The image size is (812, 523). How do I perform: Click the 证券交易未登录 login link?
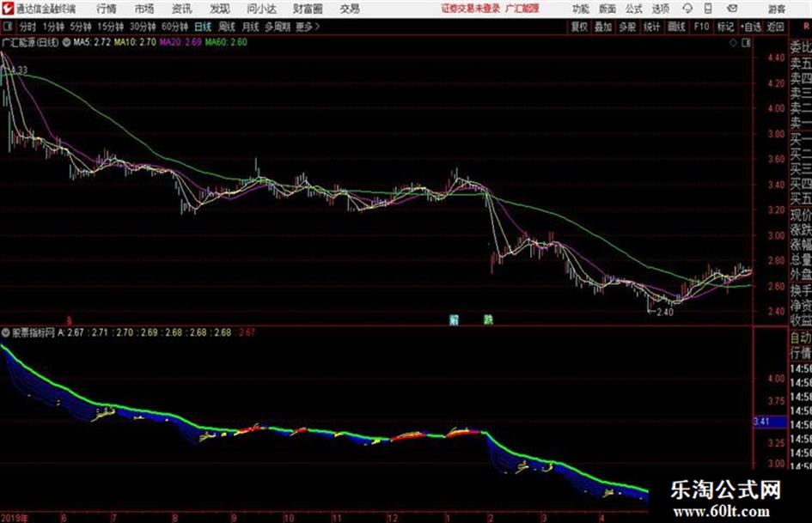click(x=471, y=9)
